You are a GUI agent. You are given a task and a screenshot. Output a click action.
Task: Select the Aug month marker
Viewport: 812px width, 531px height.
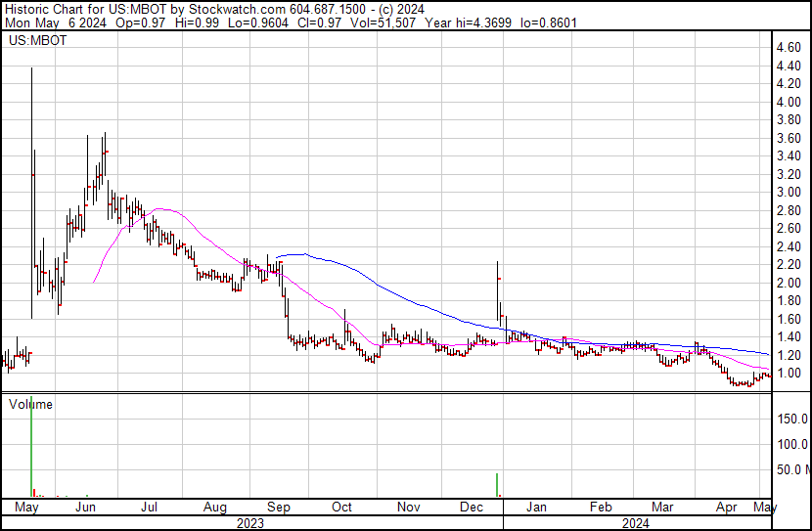point(215,508)
